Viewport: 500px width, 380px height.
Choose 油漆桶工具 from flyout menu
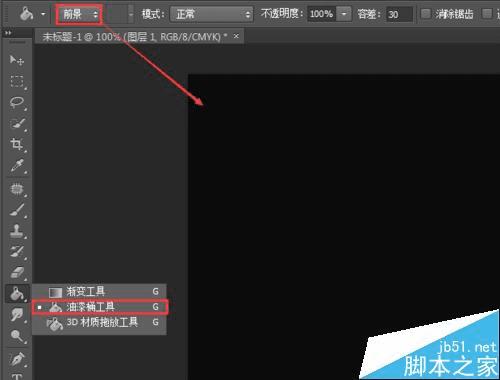tap(99, 307)
